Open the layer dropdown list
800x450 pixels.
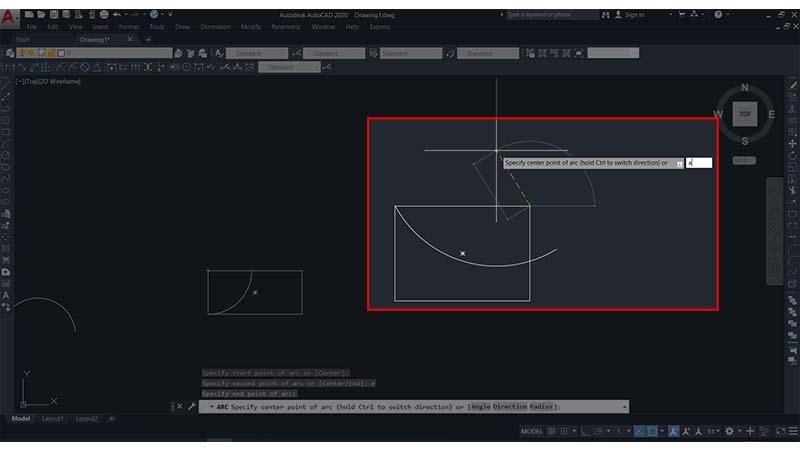click(x=94, y=53)
